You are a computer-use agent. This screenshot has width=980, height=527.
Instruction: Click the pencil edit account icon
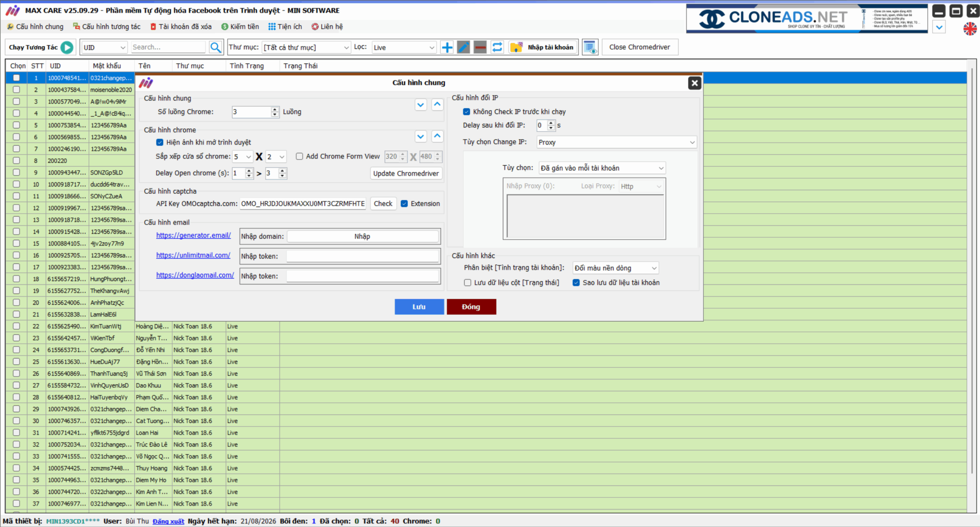pos(463,47)
